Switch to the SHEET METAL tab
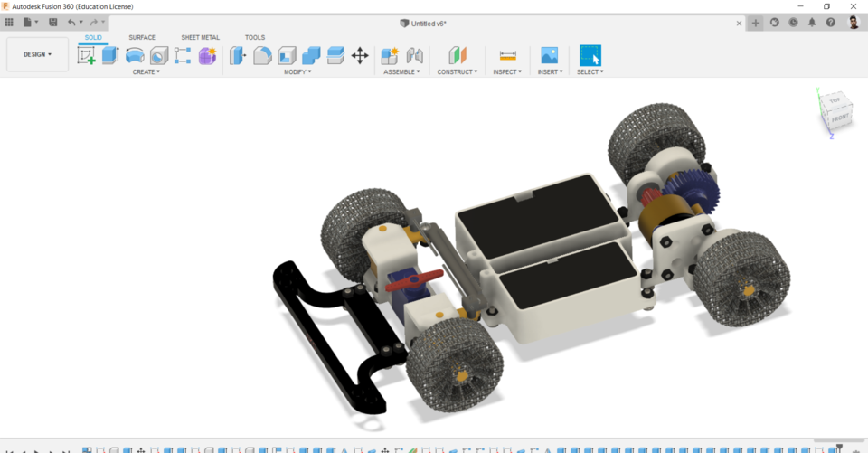 (x=201, y=38)
